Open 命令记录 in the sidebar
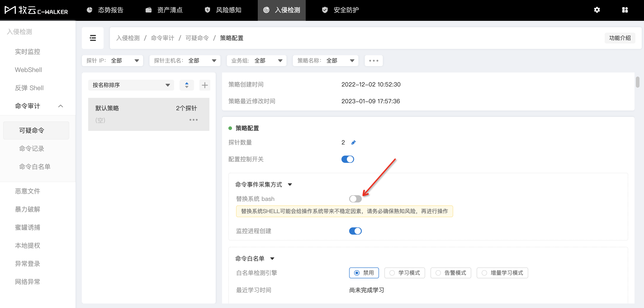The width and height of the screenshot is (644, 308). click(32, 149)
